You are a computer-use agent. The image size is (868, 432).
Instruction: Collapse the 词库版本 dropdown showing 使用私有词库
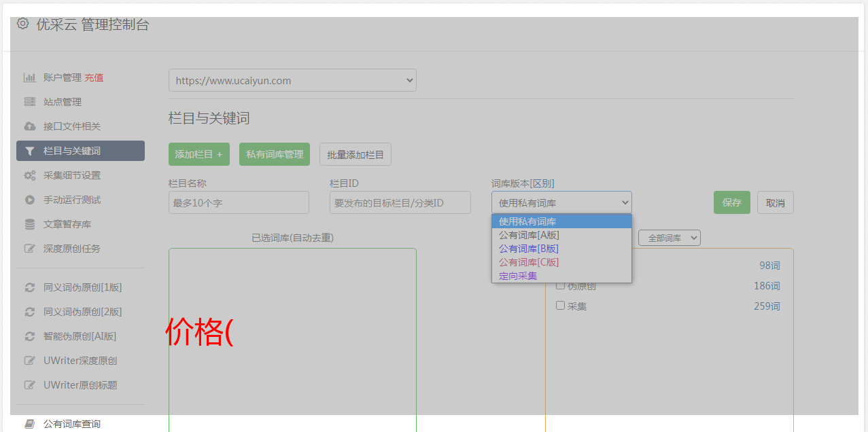[561, 202]
